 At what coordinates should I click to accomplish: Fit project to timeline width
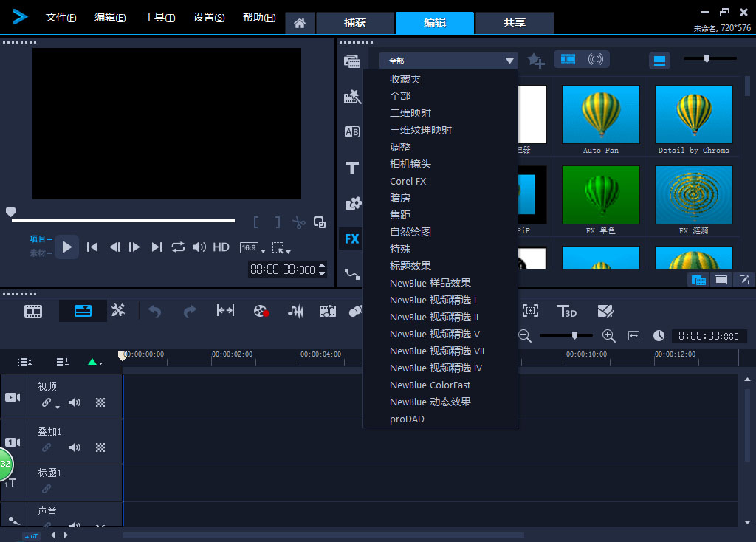click(634, 336)
